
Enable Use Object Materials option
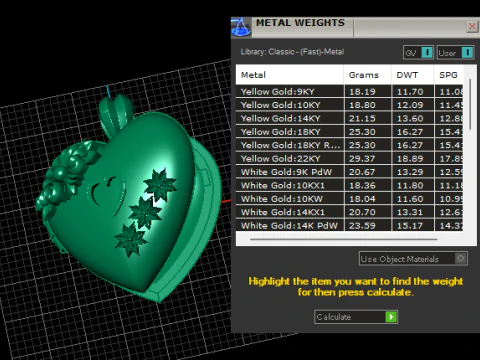[413, 259]
